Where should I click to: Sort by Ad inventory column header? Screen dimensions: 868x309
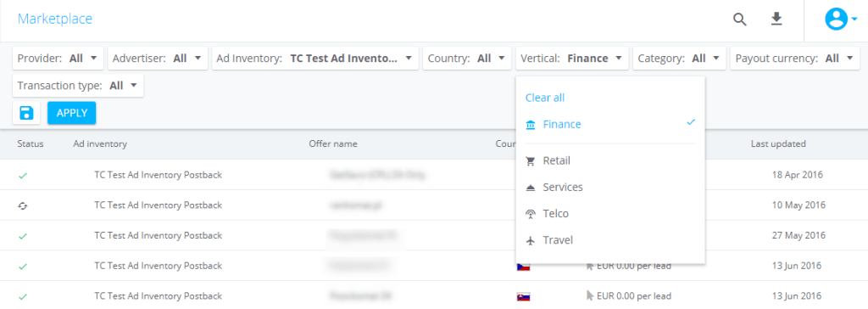tap(100, 143)
